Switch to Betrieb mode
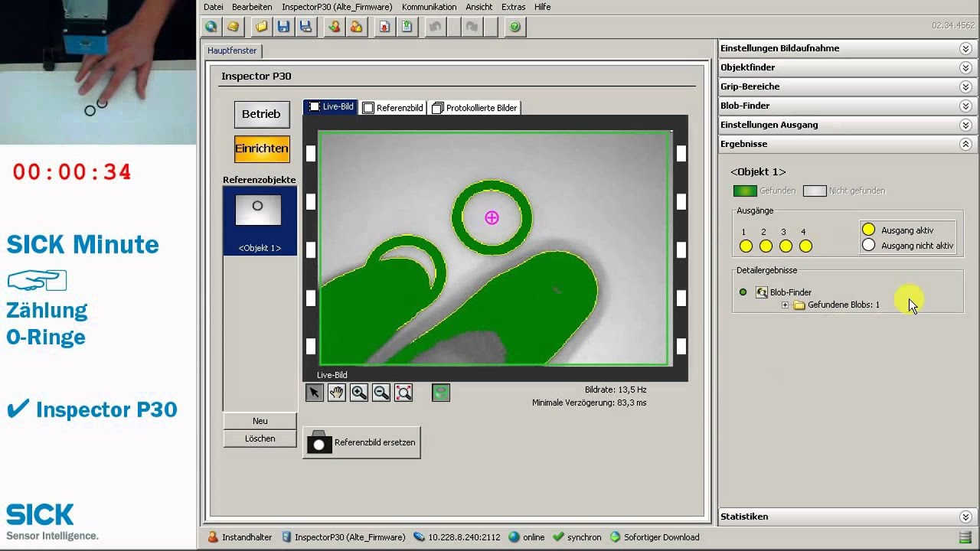 (262, 114)
